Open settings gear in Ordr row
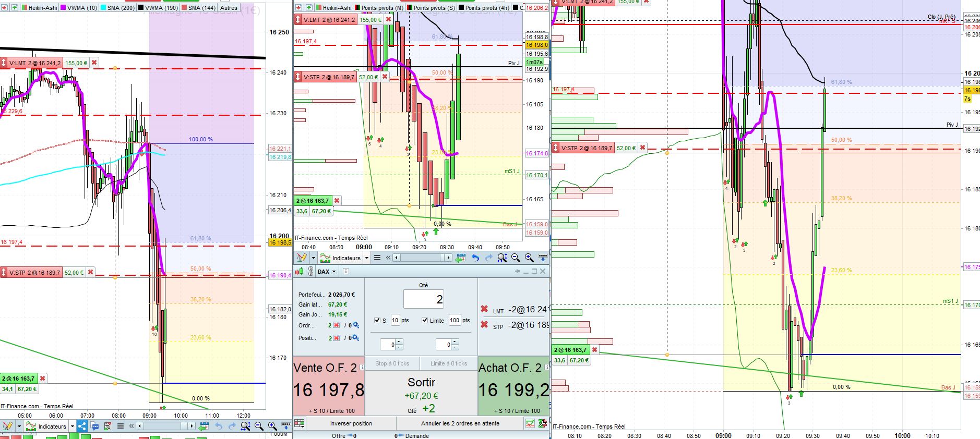 point(356,325)
